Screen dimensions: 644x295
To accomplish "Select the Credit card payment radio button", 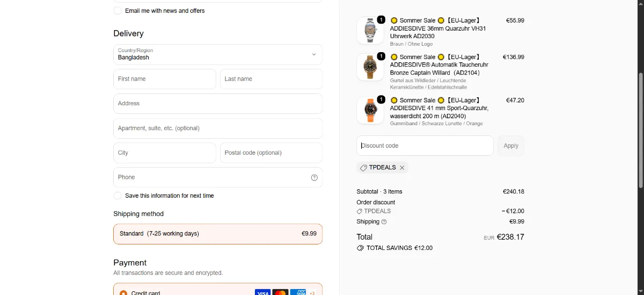I will [123, 293].
